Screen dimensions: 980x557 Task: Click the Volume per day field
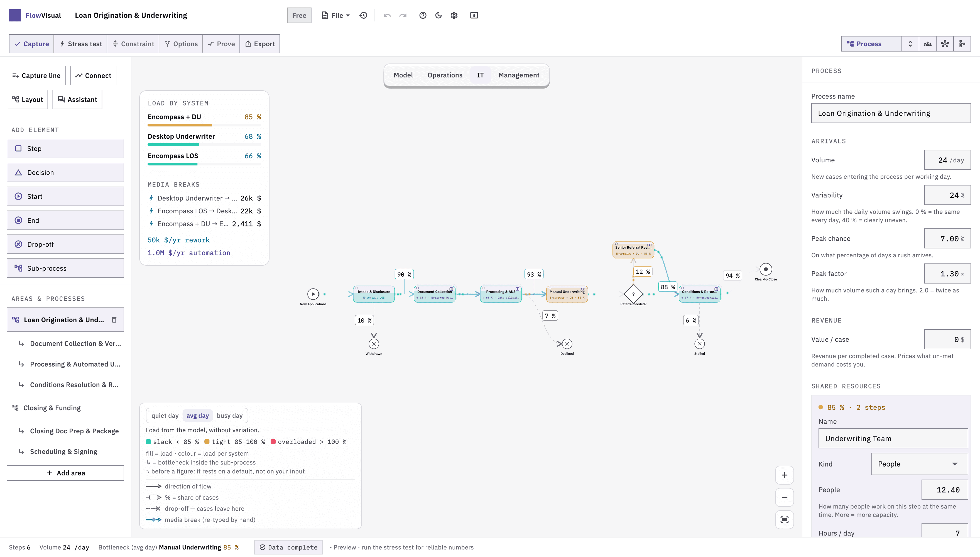947,160
